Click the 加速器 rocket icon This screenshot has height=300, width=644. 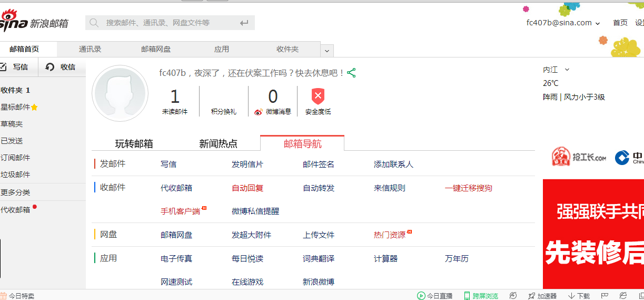(x=532, y=296)
